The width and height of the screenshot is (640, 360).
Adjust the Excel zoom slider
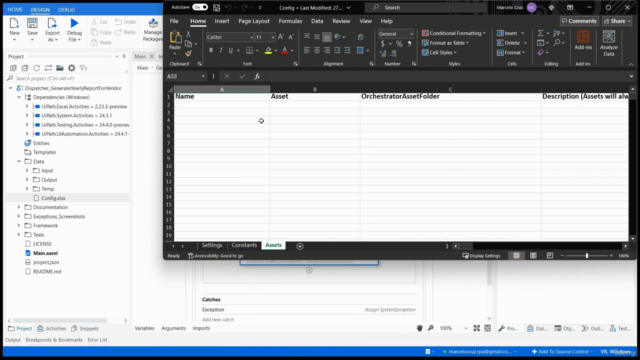tap(587, 256)
